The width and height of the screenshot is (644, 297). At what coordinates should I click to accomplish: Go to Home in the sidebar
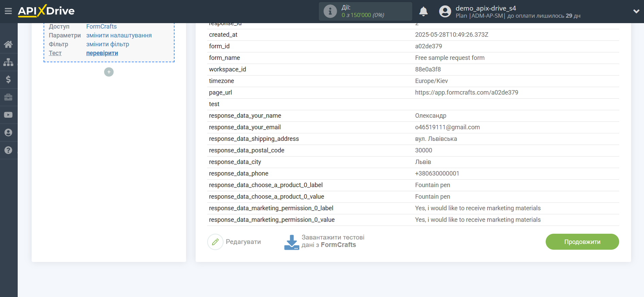9,44
